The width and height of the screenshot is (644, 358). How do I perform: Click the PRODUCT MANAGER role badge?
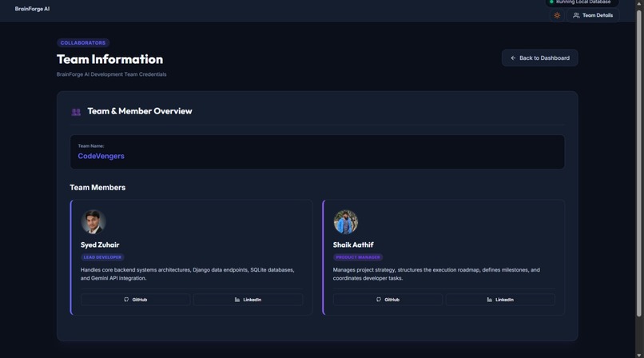[358, 257]
